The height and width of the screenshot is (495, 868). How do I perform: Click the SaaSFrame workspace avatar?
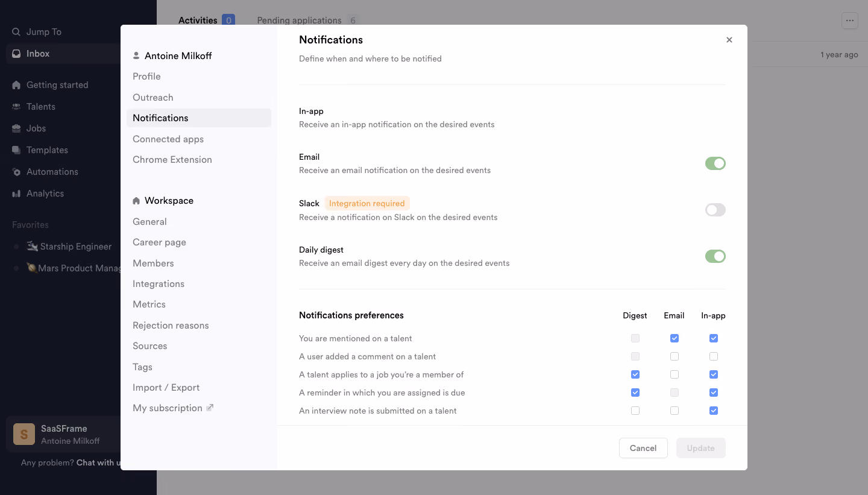24,434
